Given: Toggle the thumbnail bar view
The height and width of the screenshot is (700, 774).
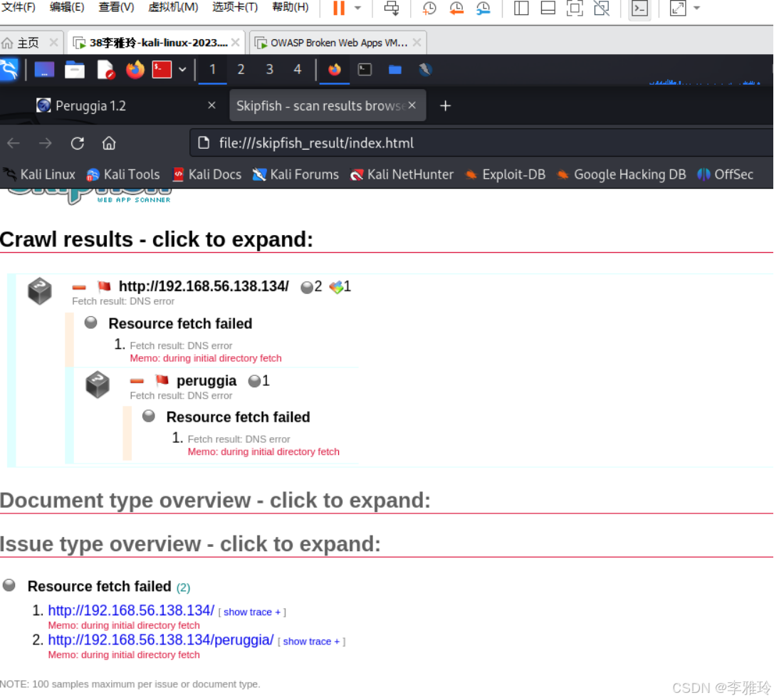Looking at the screenshot, I should click(548, 8).
